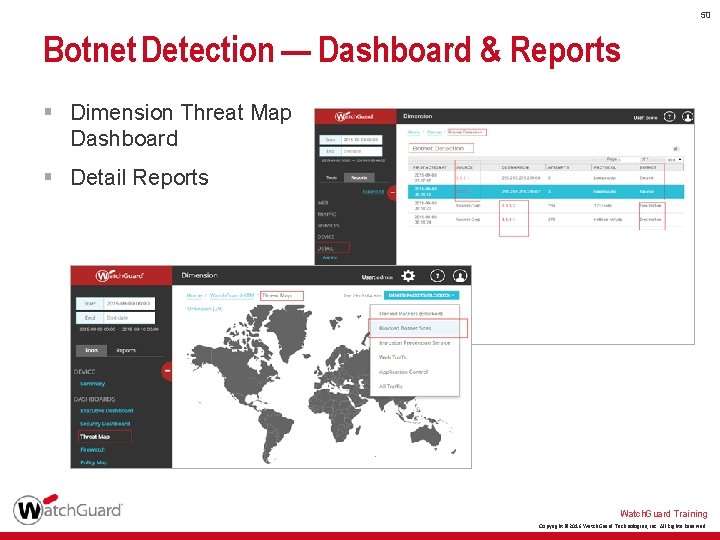Select Threat Map in sidebar
This screenshot has width=720, height=540.
[95, 437]
